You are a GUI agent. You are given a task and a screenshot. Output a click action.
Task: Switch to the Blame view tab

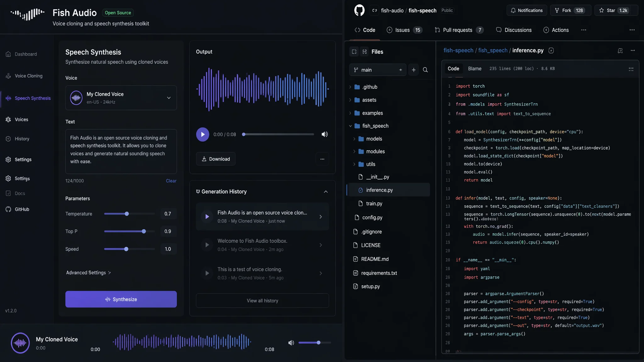(475, 69)
